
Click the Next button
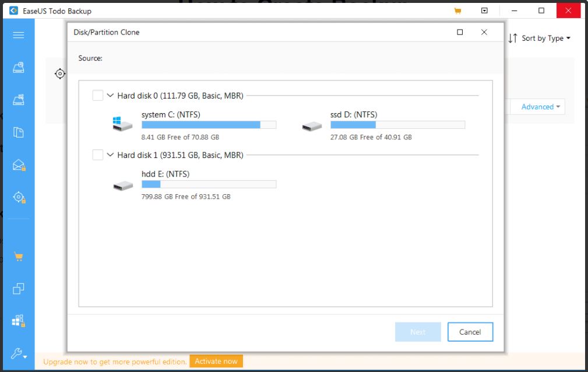click(418, 332)
